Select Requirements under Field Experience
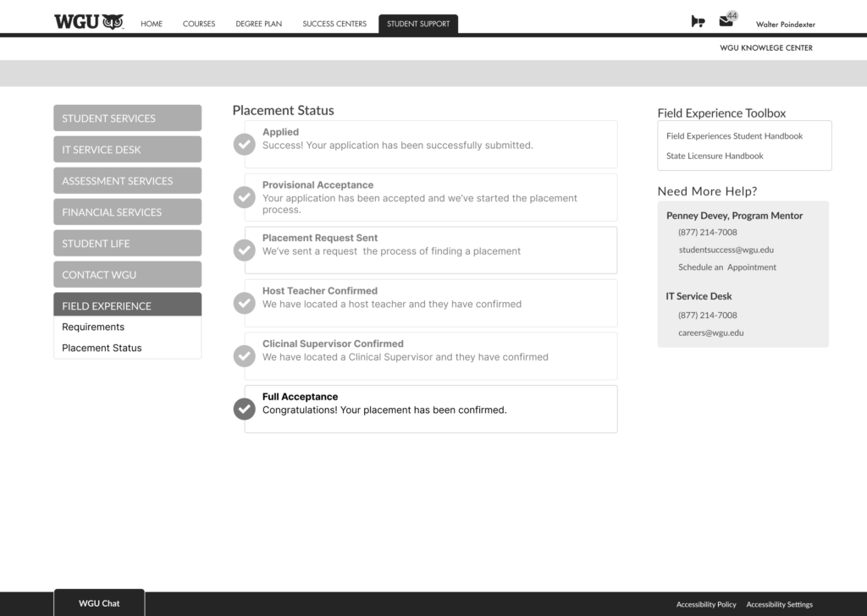867x616 pixels. tap(93, 327)
